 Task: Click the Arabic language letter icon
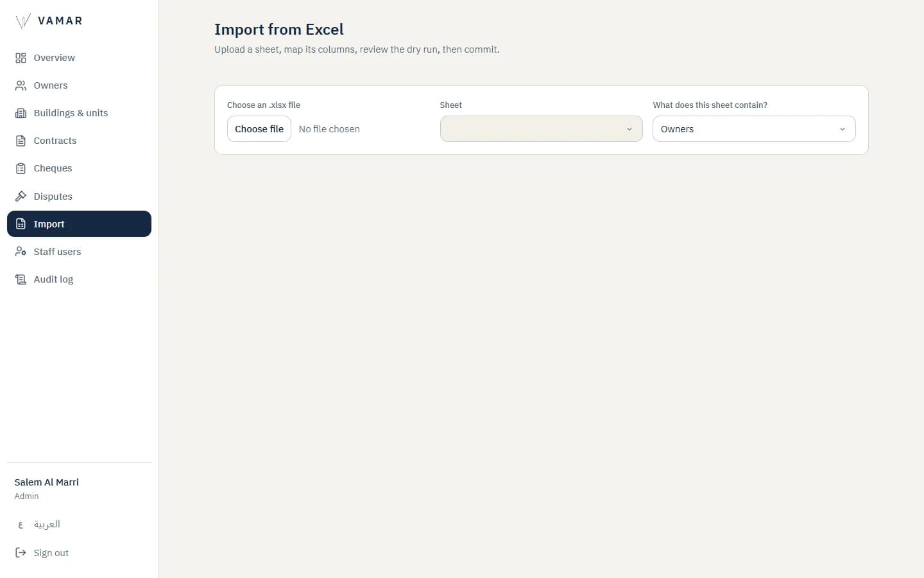21,525
